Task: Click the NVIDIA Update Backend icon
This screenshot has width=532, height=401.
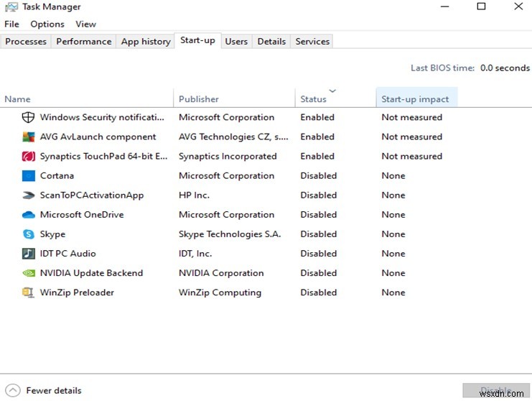Action: click(28, 273)
